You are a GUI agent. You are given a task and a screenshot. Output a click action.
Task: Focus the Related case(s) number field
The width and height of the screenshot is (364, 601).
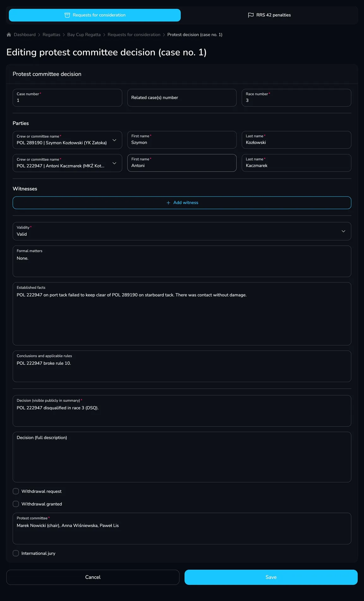coord(182,98)
